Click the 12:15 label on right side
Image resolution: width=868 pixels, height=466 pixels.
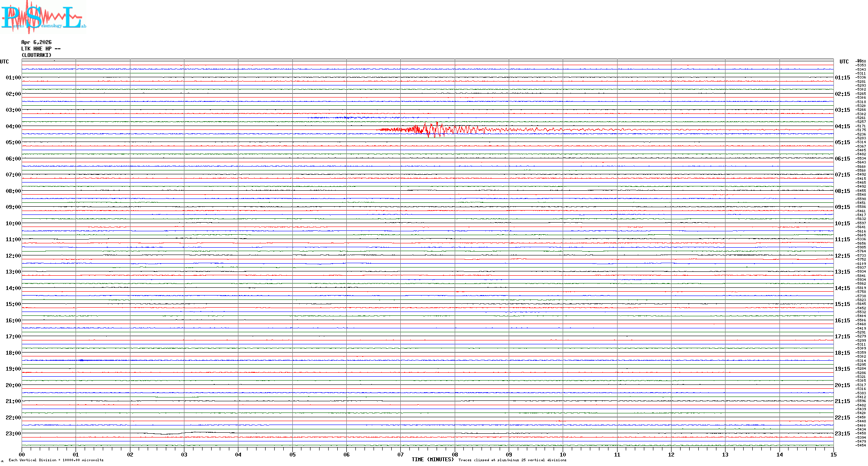(x=842, y=256)
